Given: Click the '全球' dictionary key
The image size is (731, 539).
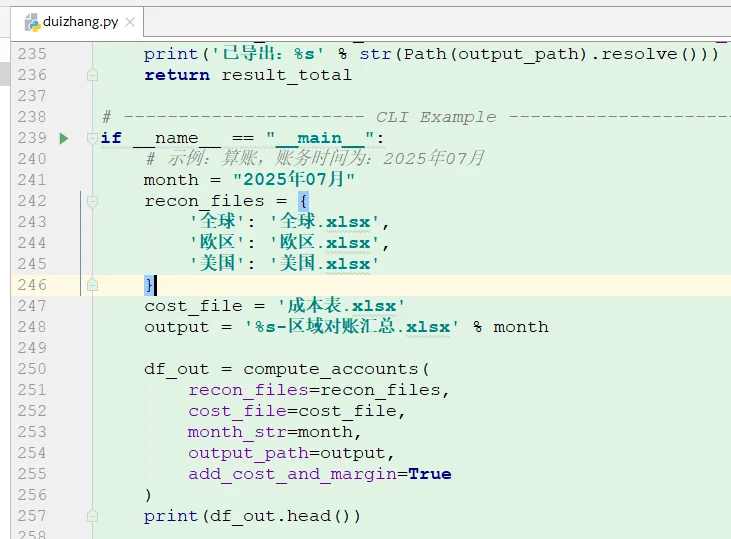Looking at the screenshot, I should click(217, 221).
